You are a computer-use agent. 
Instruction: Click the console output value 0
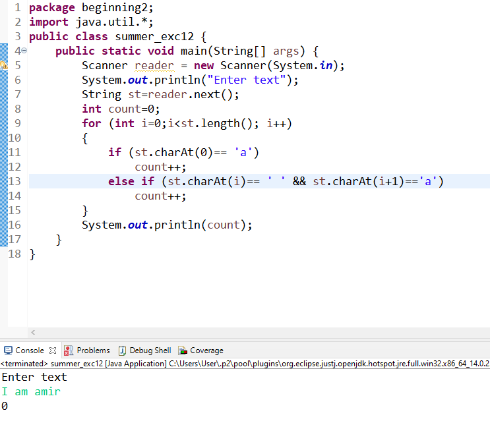(x=5, y=406)
